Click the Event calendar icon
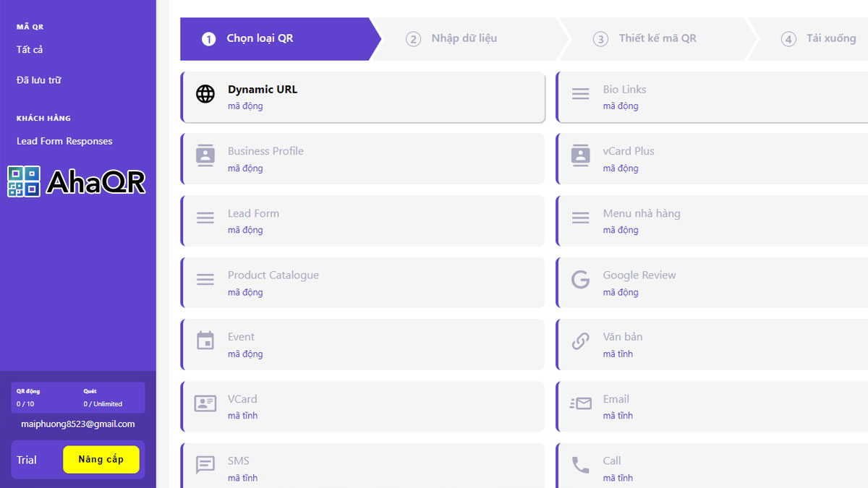 pyautogui.click(x=205, y=341)
